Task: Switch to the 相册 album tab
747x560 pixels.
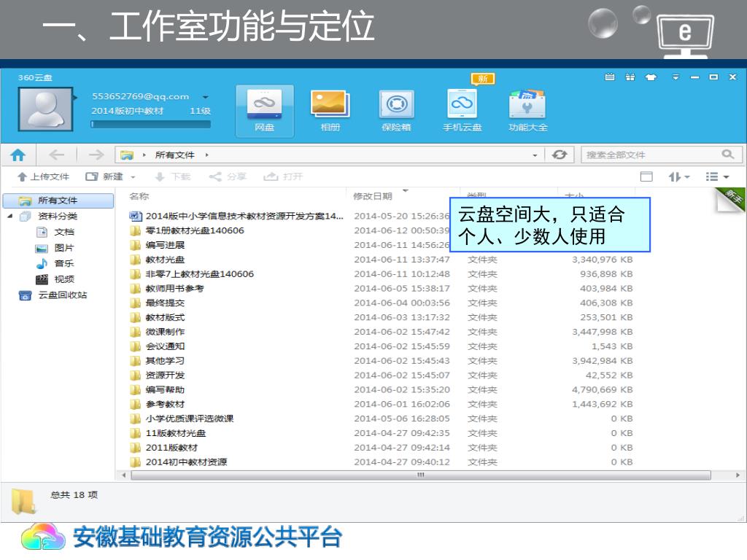Action: click(x=330, y=112)
